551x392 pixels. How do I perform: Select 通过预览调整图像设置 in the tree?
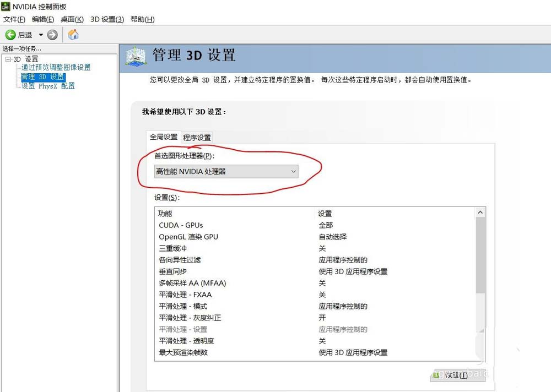click(56, 67)
